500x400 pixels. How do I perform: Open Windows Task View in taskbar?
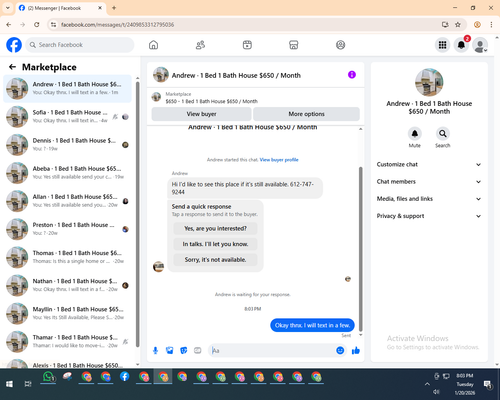click(28, 384)
